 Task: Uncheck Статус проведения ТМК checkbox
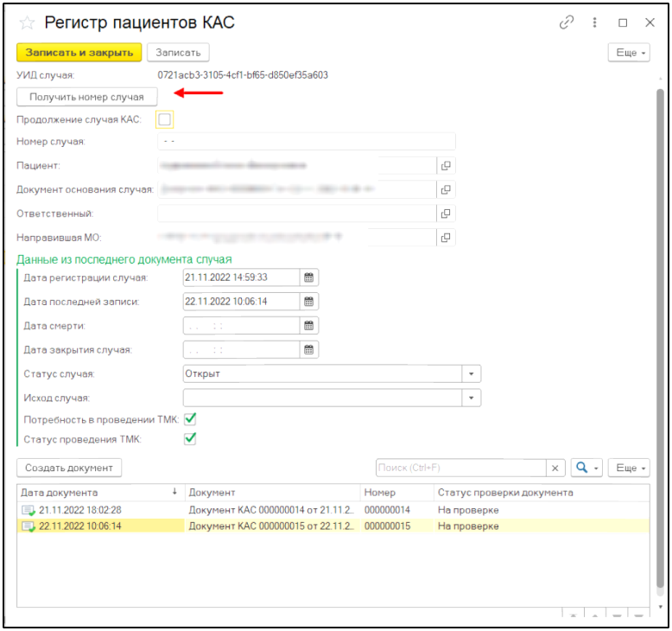click(190, 439)
